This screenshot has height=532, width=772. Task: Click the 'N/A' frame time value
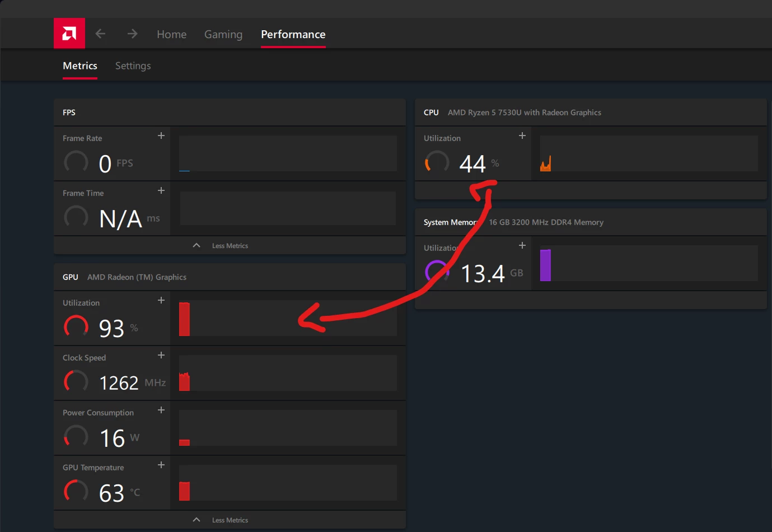pos(120,218)
